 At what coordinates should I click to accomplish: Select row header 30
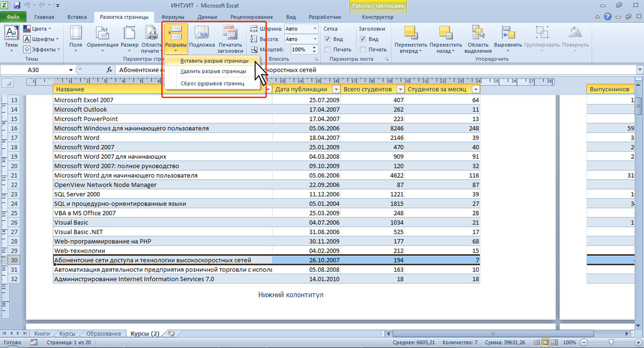coord(14,260)
